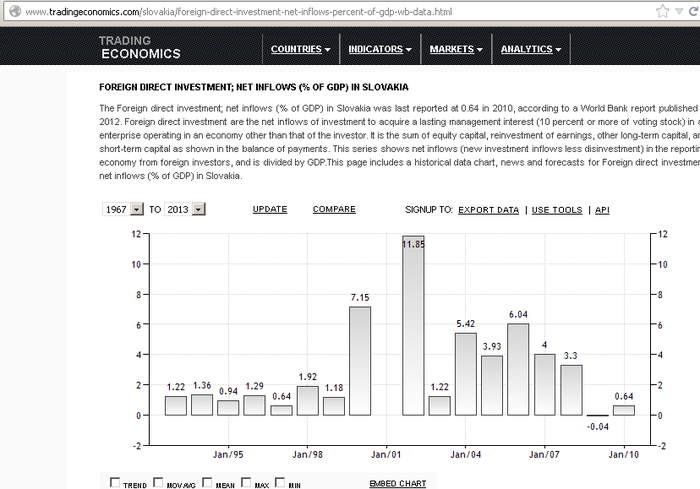Click the Foreign Direct Investment page heading
The image size is (700, 489).
(x=254, y=87)
